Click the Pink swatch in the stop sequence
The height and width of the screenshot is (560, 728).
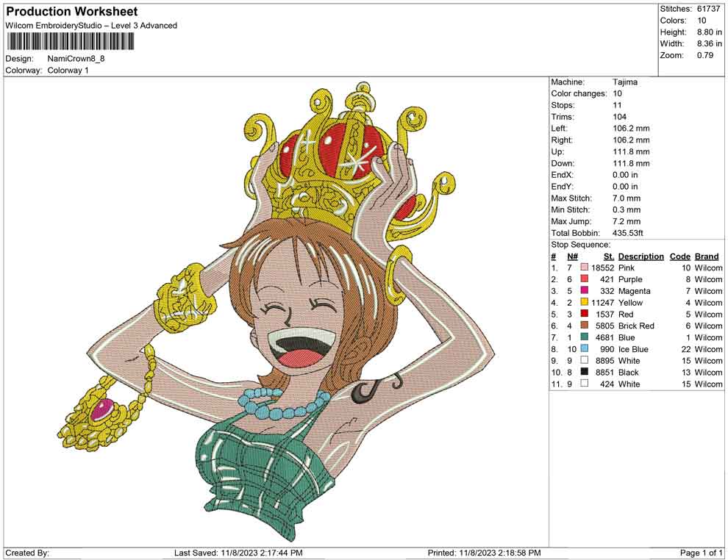tap(583, 268)
